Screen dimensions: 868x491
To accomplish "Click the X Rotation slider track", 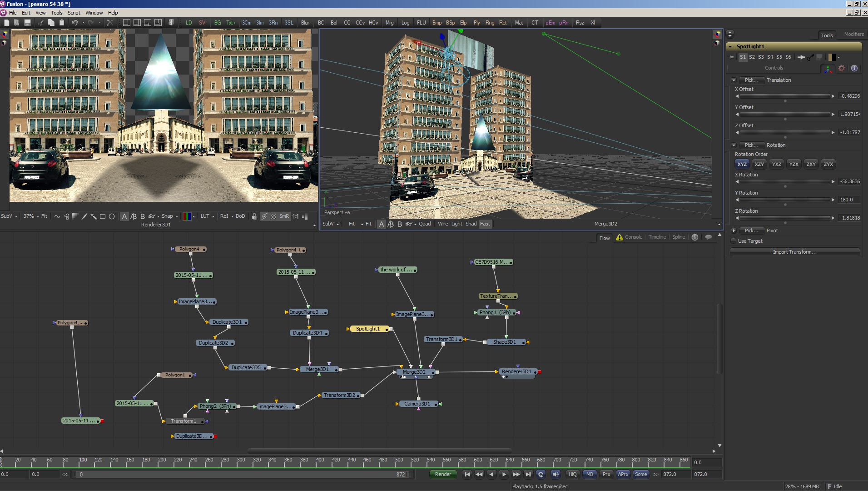I will pos(784,181).
